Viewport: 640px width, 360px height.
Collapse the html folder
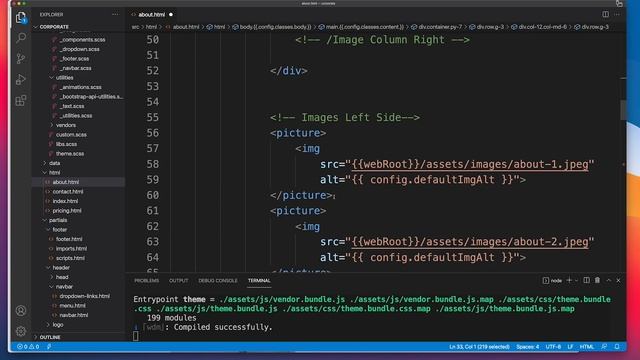coord(54,172)
